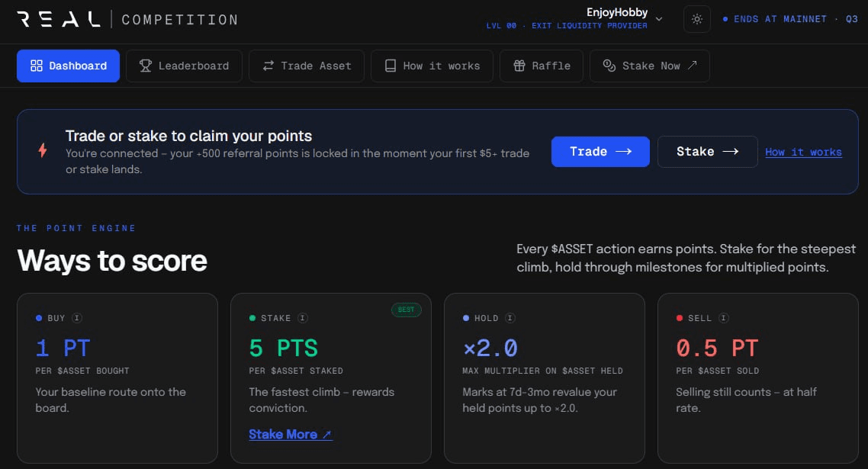868x469 pixels.
Task: Switch to the Leaderboard tab
Action: click(184, 66)
